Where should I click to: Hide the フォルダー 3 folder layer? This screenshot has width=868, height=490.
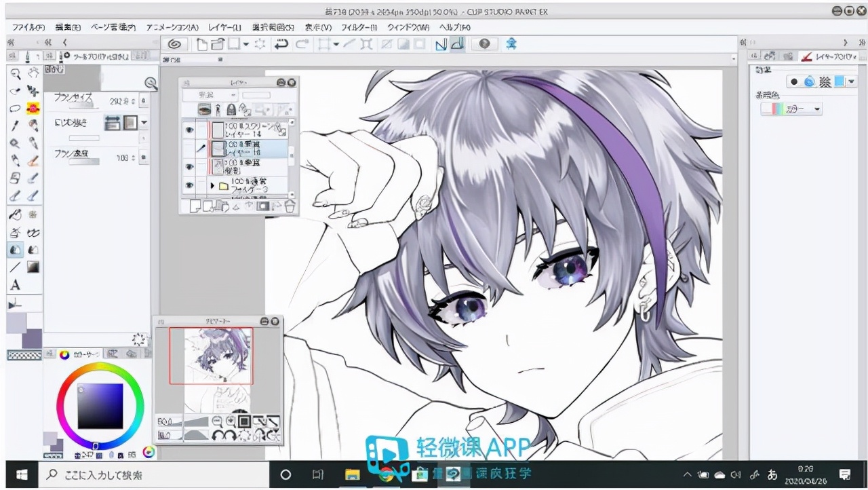190,185
